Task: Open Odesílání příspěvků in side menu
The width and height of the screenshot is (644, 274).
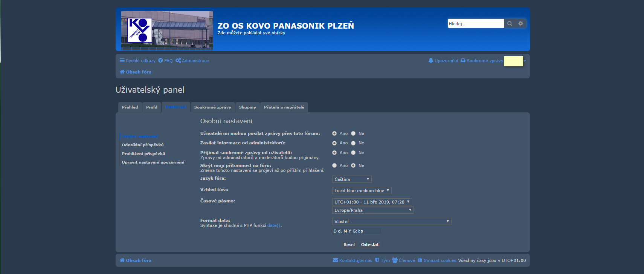Action: 143,145
